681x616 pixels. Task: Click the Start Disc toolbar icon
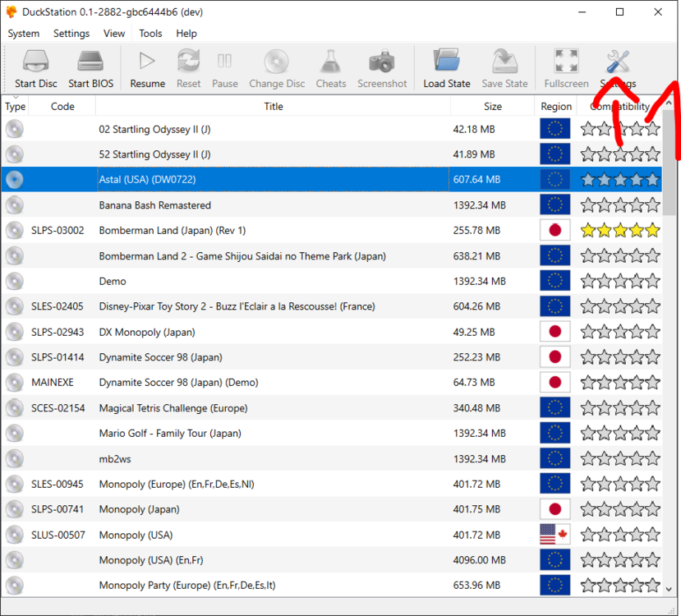[36, 62]
